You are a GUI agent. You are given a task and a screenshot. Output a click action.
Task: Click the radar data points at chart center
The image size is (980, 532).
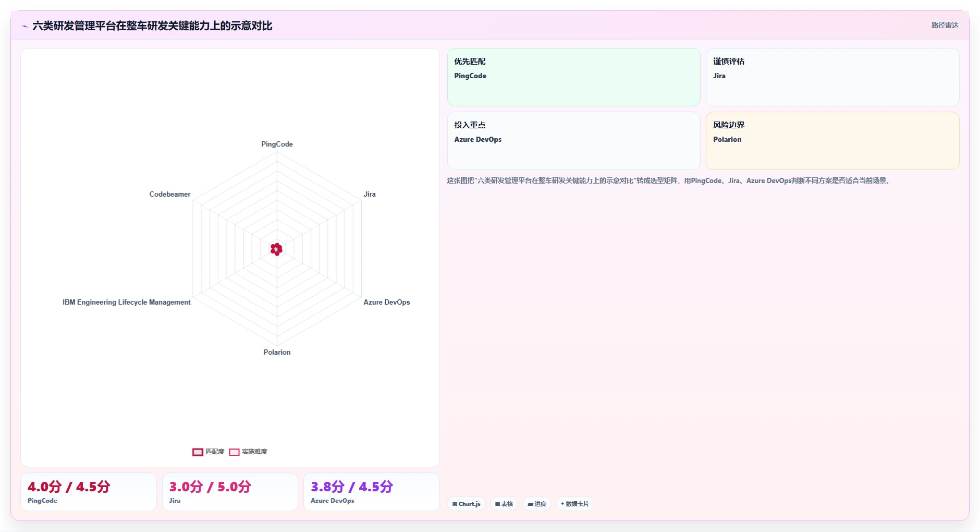pos(277,249)
